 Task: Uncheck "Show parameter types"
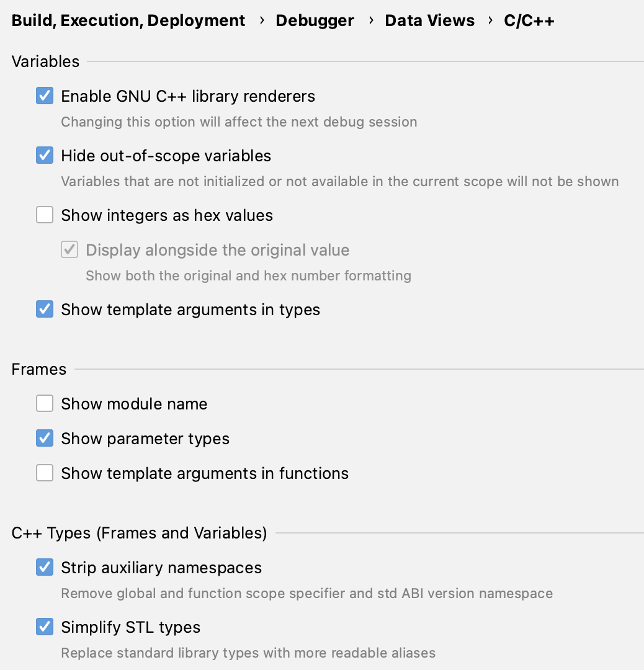click(x=45, y=438)
